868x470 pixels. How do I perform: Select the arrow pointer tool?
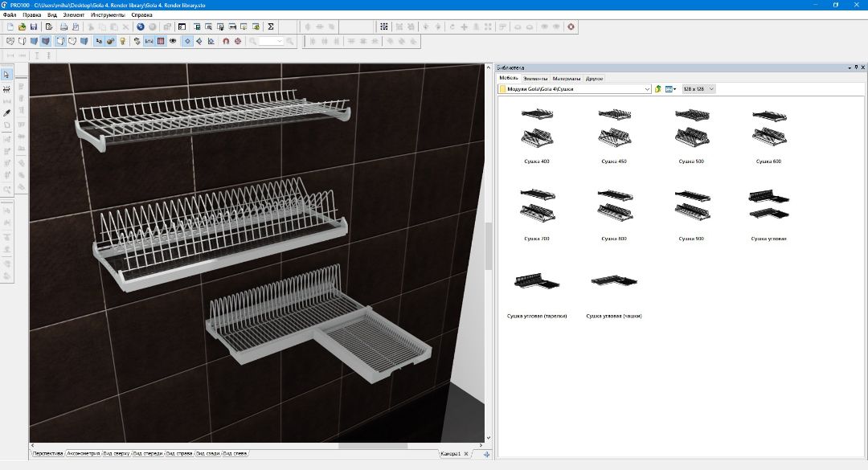[x=7, y=75]
